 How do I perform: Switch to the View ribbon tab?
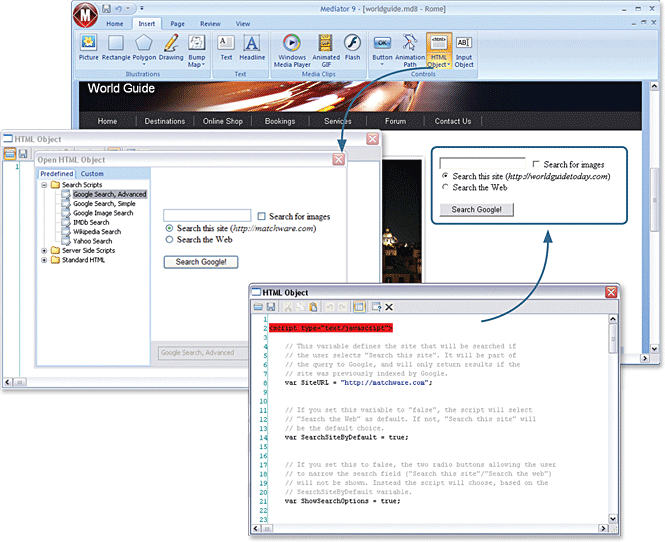(243, 24)
